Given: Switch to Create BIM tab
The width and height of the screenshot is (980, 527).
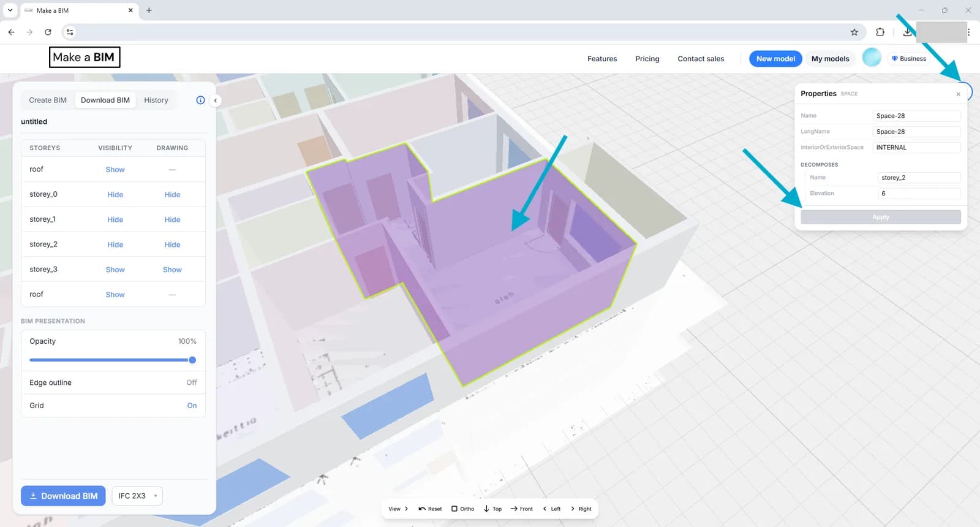Looking at the screenshot, I should point(48,100).
